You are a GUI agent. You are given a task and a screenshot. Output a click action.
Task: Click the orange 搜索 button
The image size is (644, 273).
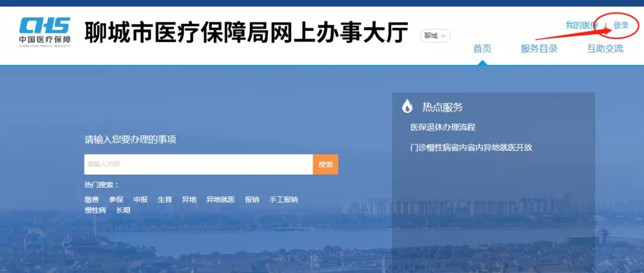326,164
